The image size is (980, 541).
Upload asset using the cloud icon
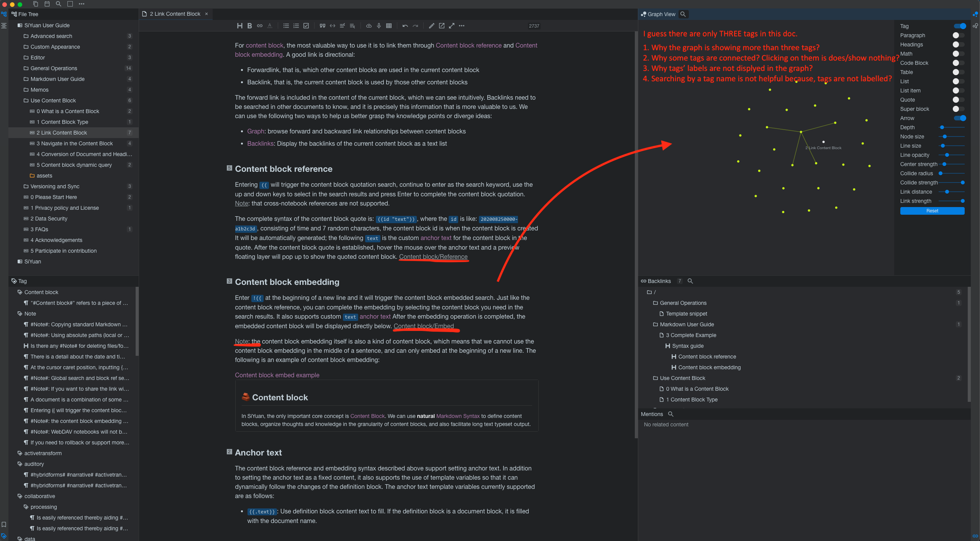[x=369, y=26]
